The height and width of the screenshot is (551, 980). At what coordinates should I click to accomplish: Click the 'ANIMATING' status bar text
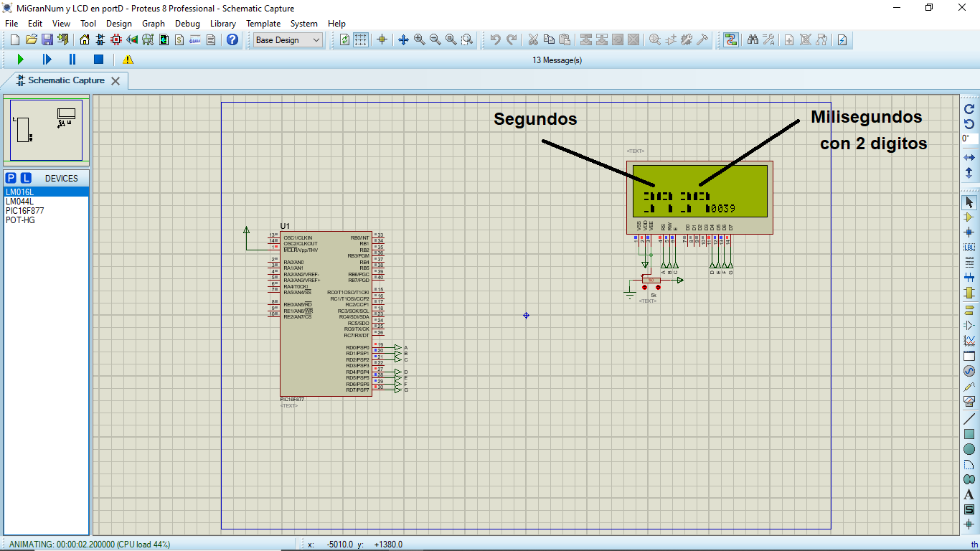click(90, 545)
